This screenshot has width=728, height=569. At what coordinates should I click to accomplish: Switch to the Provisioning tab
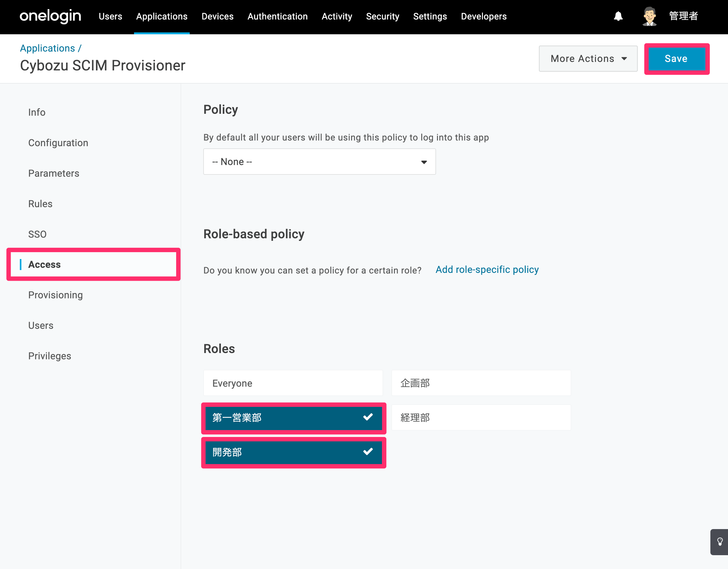55,295
